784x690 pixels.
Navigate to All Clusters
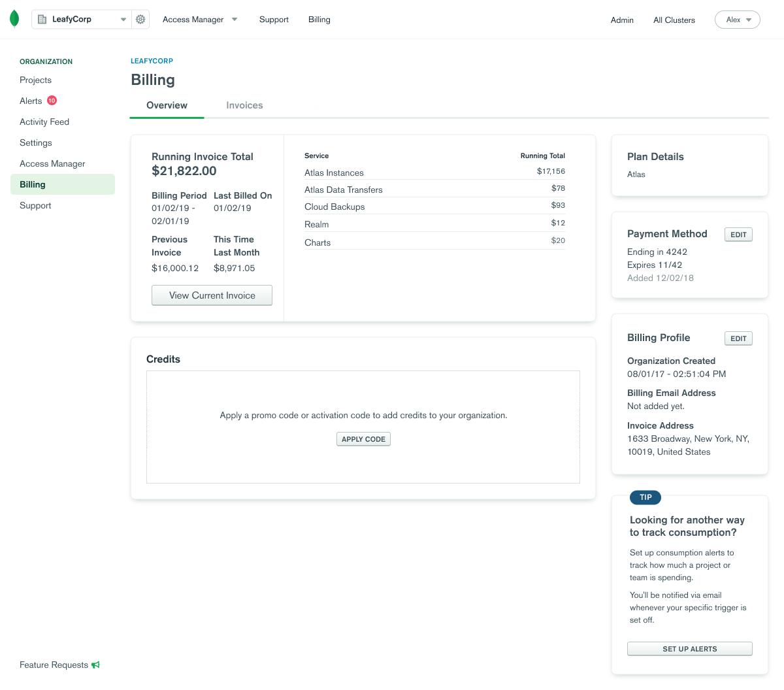click(x=674, y=20)
